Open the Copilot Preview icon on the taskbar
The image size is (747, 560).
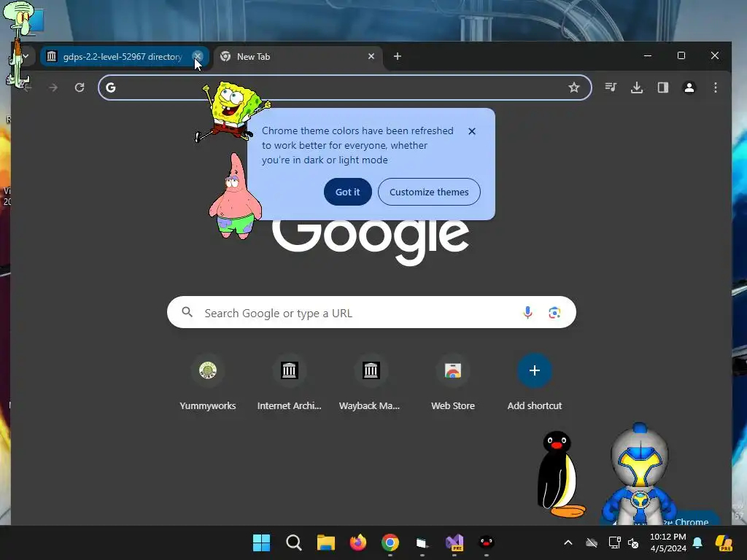tap(724, 542)
